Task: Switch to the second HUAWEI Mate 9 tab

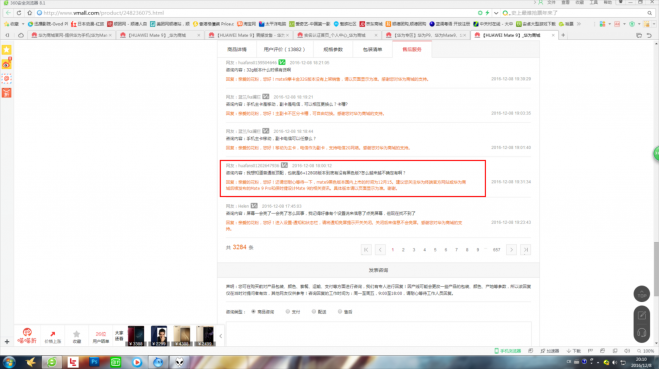Action: click(160, 35)
